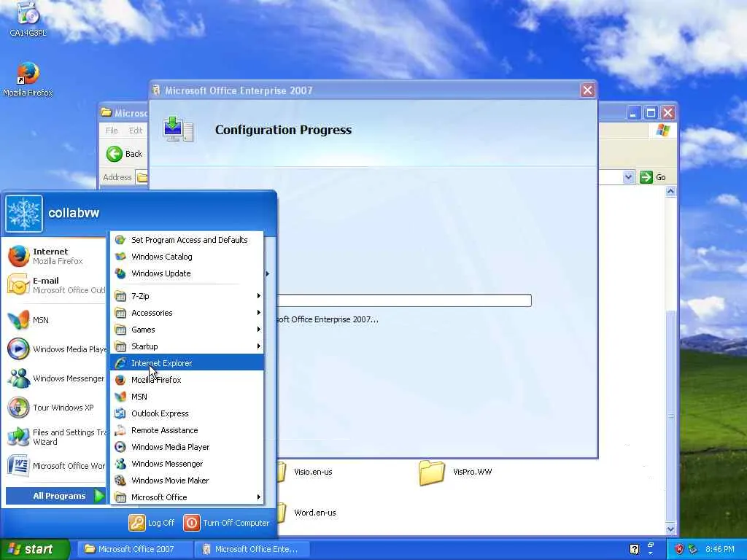Screen dimensions: 747x560
Task: Click the installer icon beside Configuration Progress
Action: 178,129
